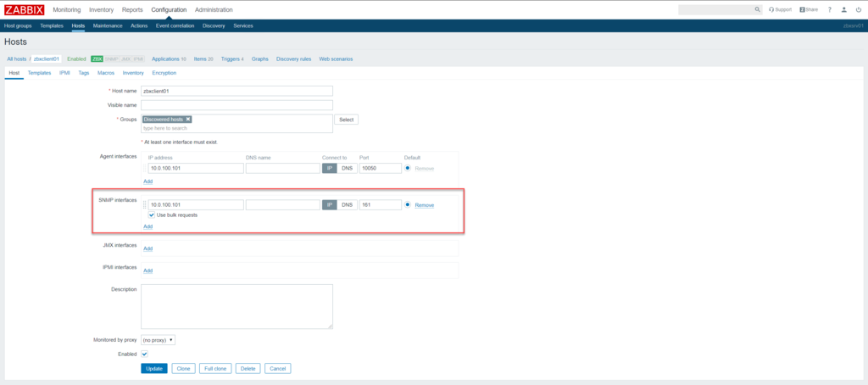Open the Support headset link
The height and width of the screenshot is (385, 868).
point(780,9)
